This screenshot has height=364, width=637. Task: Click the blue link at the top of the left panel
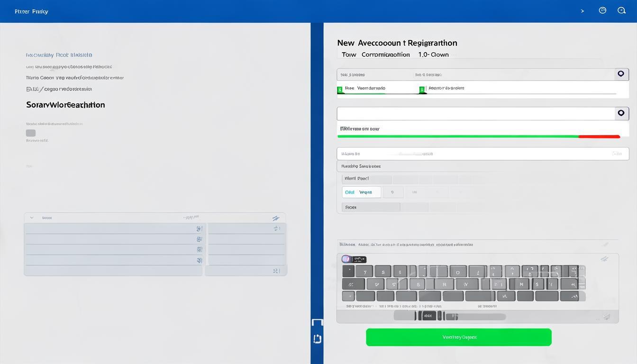59,55
